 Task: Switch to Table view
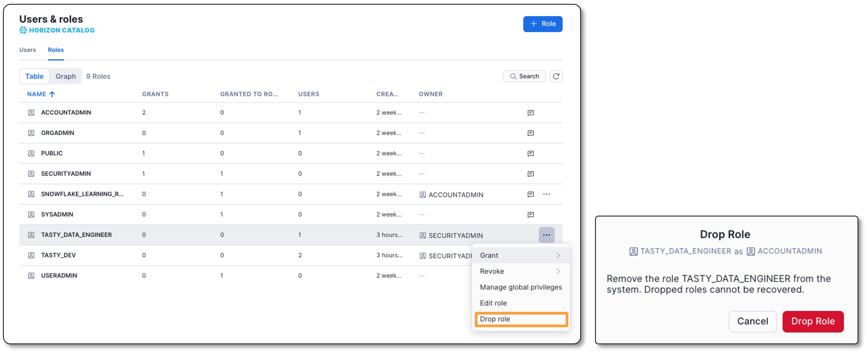[34, 76]
